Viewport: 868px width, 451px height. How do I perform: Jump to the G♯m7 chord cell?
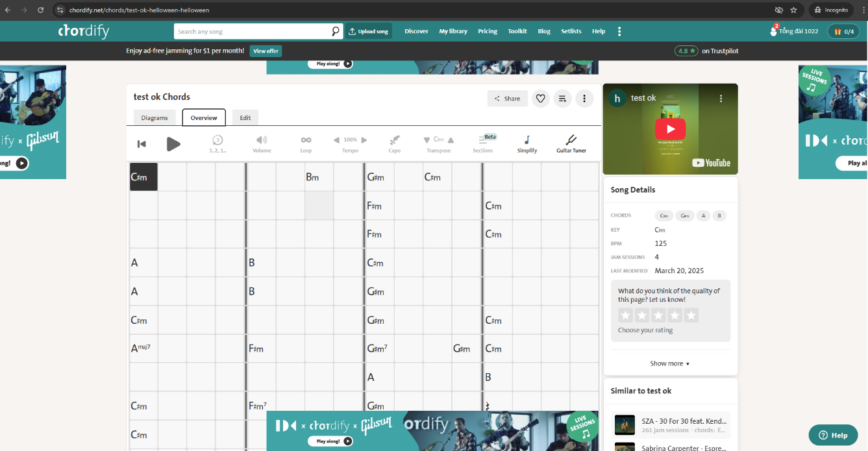[x=380, y=348]
